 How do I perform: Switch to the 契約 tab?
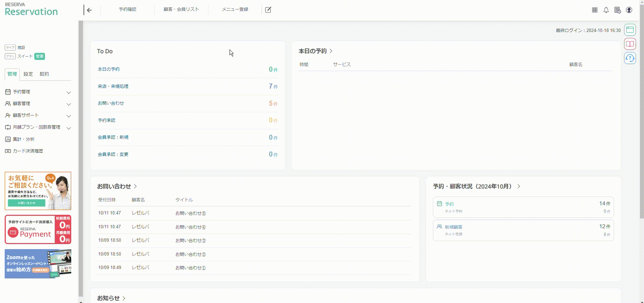coord(44,74)
